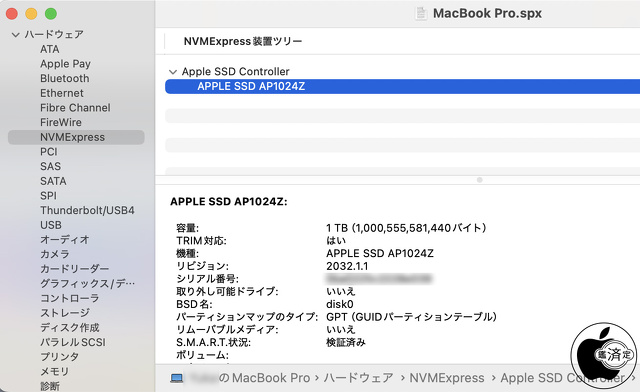Screen dimensions: 640x392
Task: Select USB in the sidebar
Action: (51, 225)
